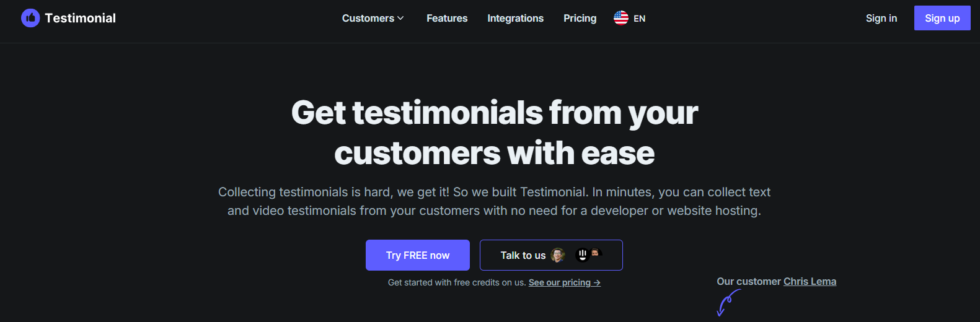Click the Intercom smiley chat icon
Screen dimensions: 980x322
(582, 255)
